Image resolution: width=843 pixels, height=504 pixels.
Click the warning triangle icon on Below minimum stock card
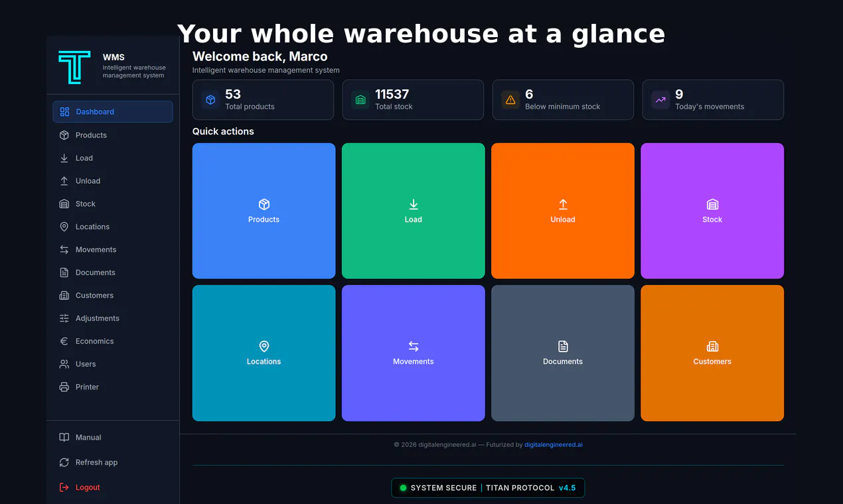coord(510,99)
